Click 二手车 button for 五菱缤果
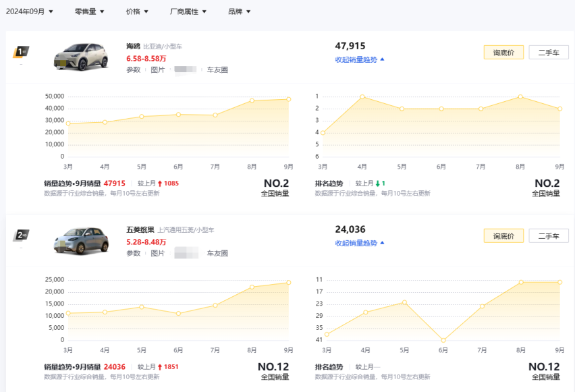Image resolution: width=575 pixels, height=392 pixels. coord(549,235)
